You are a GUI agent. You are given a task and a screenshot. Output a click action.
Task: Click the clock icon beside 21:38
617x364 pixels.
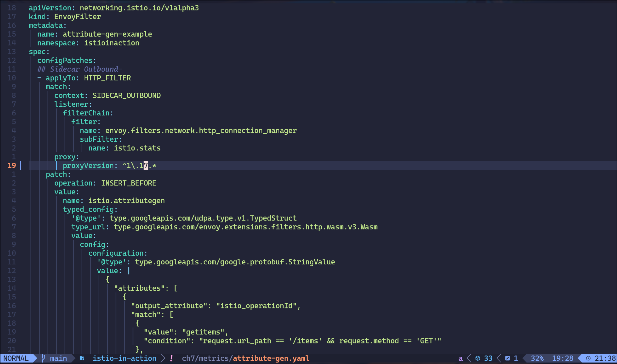point(588,358)
